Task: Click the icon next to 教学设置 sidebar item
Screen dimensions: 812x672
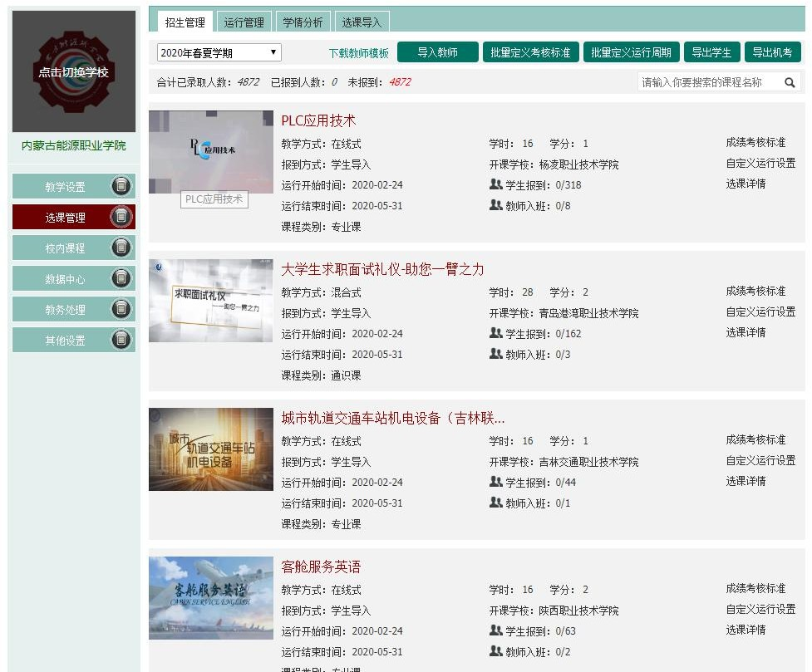Action: (123, 186)
